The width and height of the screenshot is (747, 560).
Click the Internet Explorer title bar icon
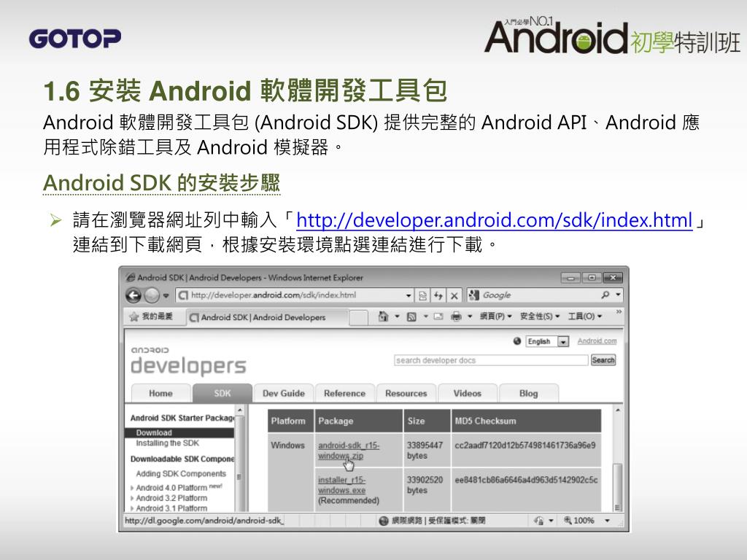(x=130, y=278)
